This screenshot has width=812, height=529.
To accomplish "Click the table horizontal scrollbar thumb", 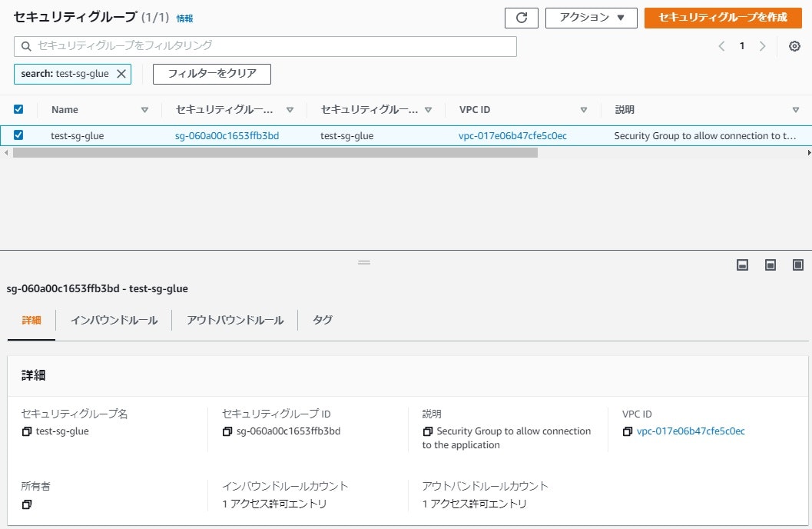I will [275, 153].
